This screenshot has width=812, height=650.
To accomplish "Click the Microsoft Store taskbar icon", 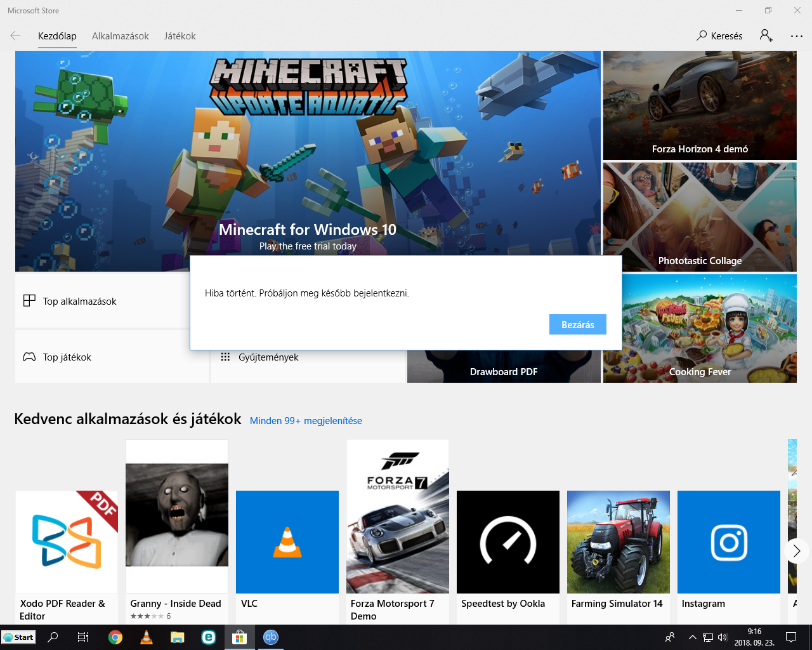I will pyautogui.click(x=239, y=637).
